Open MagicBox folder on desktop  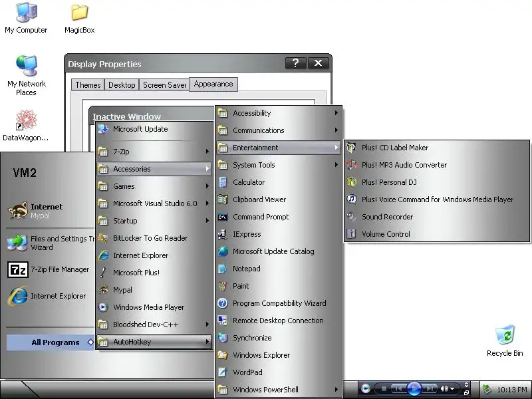pos(79,19)
